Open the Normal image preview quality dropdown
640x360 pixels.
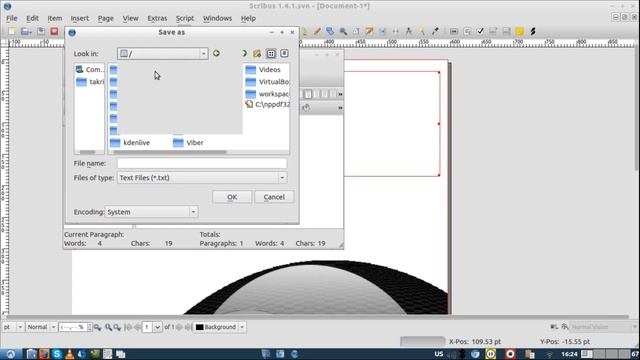coord(53,327)
